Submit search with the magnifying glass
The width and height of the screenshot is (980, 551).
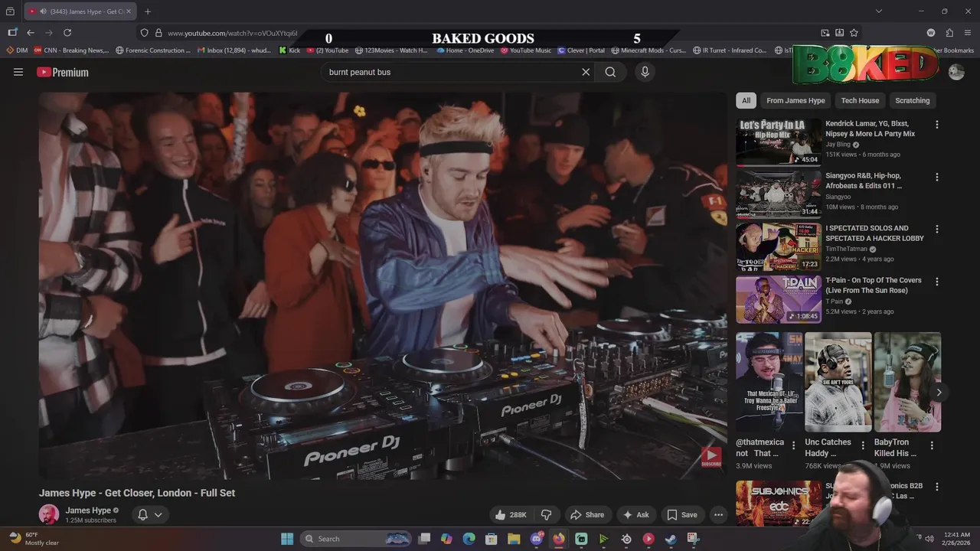tap(610, 72)
